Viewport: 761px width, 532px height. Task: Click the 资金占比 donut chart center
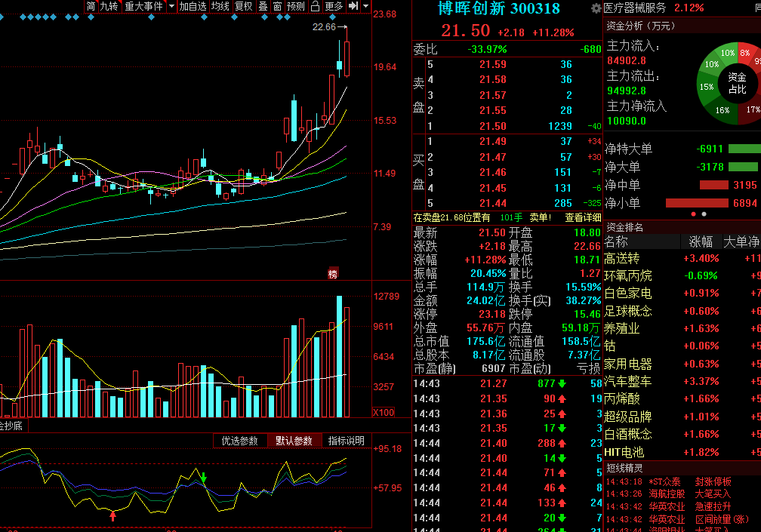click(737, 83)
